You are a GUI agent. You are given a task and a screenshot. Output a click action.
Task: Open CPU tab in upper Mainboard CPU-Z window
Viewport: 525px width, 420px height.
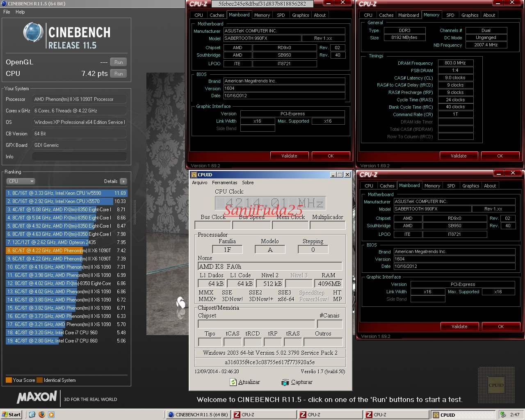pyautogui.click(x=199, y=15)
